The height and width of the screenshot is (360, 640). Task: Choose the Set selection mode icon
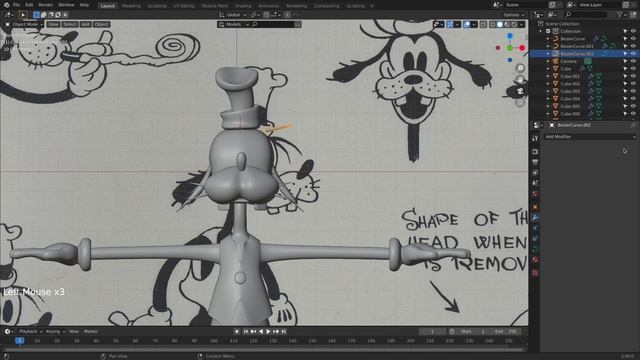[x=36, y=15]
